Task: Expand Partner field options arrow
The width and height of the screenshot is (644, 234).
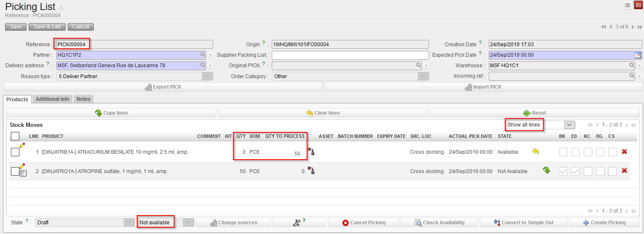Action: click(x=210, y=55)
